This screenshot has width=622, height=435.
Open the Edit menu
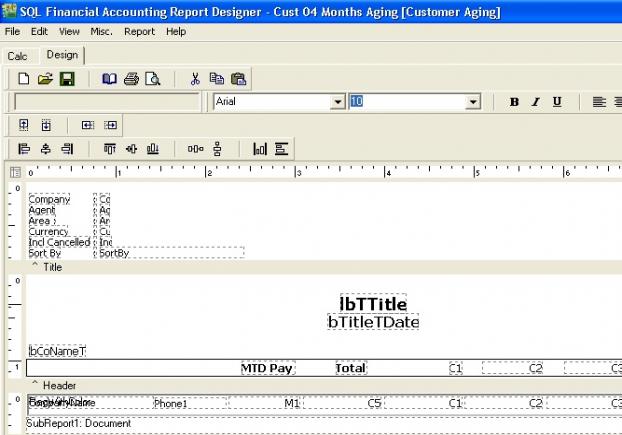tap(39, 31)
